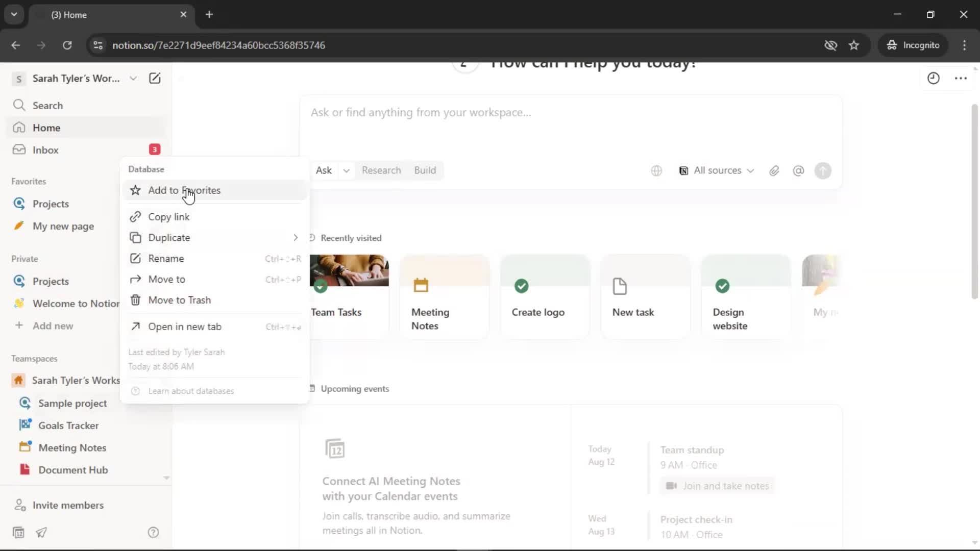
Task: Open Meeting Notes in sidebar
Action: tap(72, 447)
